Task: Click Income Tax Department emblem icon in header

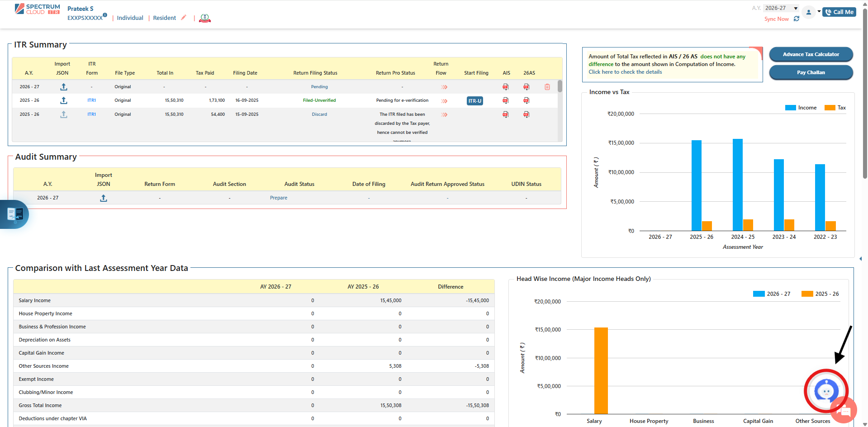Action: [x=205, y=18]
